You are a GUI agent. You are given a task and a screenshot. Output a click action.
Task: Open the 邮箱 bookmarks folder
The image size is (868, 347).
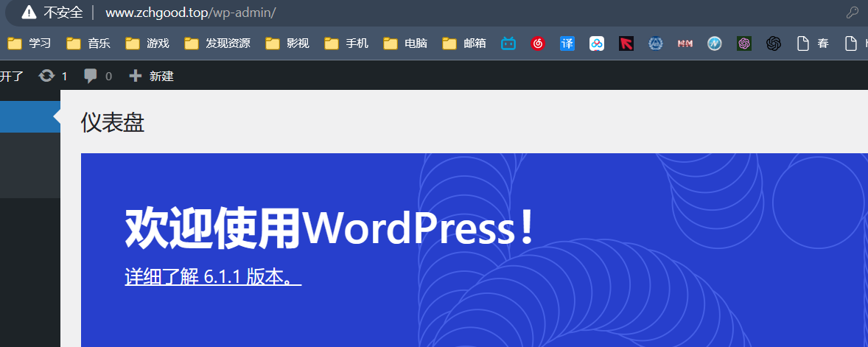[464, 43]
